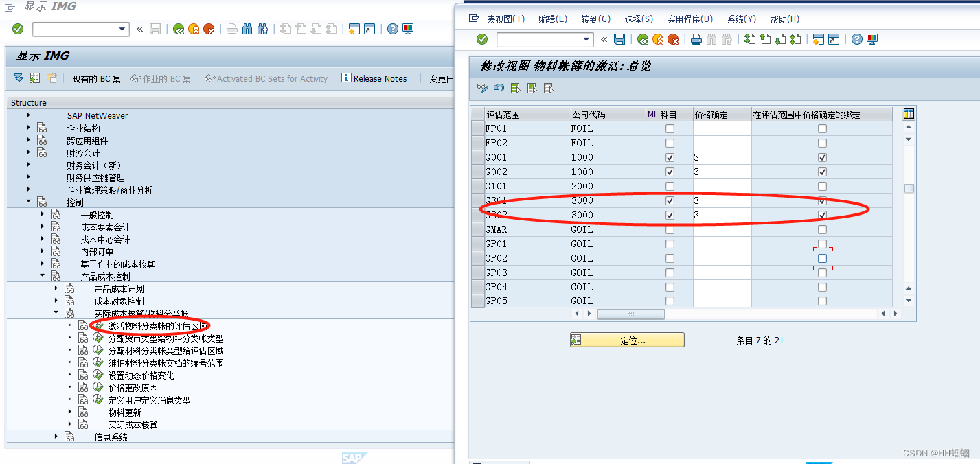
Task: Click the green checkmark Enter icon
Action: pos(481,39)
